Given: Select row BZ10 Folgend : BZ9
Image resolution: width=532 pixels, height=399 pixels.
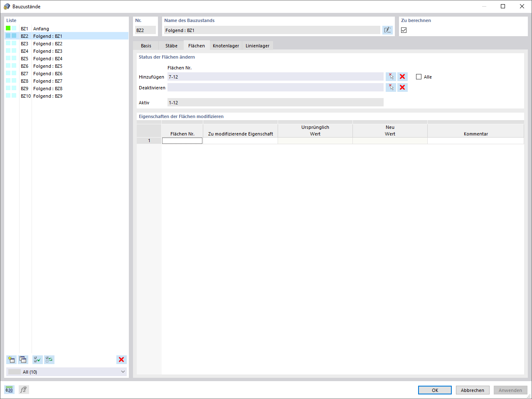Looking at the screenshot, I should point(66,96).
